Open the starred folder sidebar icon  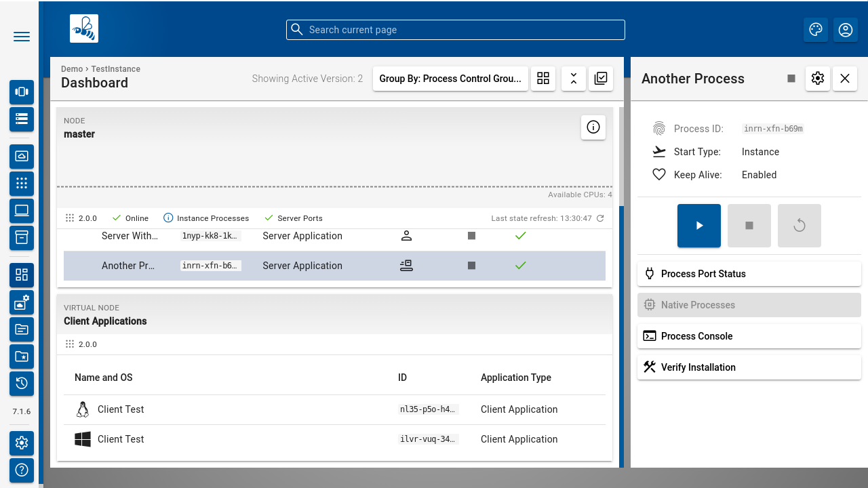point(22,357)
